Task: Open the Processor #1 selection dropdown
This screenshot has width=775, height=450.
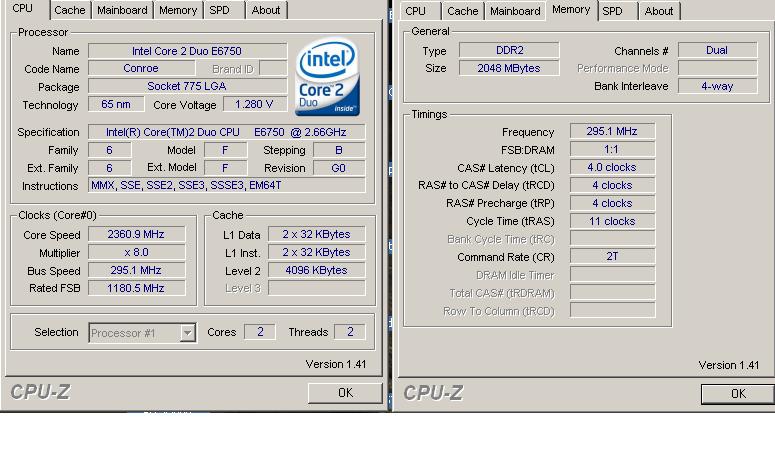Action: point(142,333)
